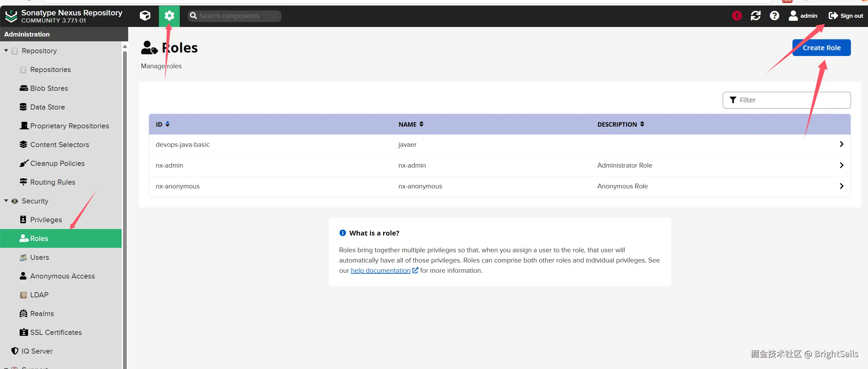This screenshot has width=868, height=369.
Task: Open Privileges in sidebar
Action: point(46,220)
